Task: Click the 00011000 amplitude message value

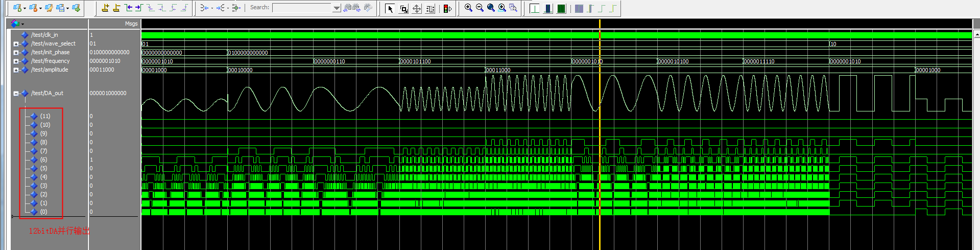Action: pyautogui.click(x=102, y=70)
